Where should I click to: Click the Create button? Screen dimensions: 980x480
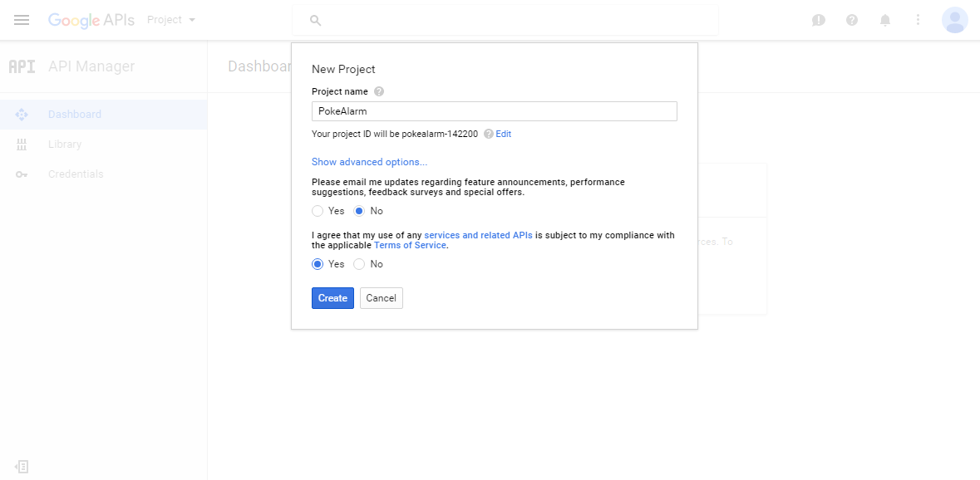[332, 298]
